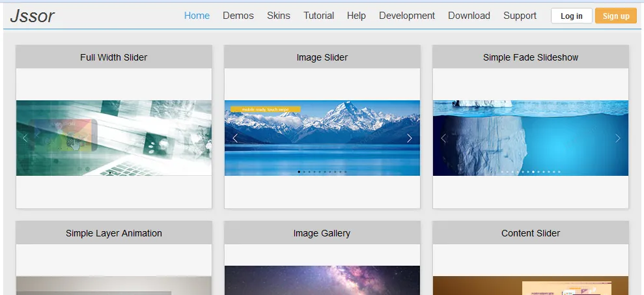644x295 pixels.
Task: Open the Development menu item
Action: 406,16
